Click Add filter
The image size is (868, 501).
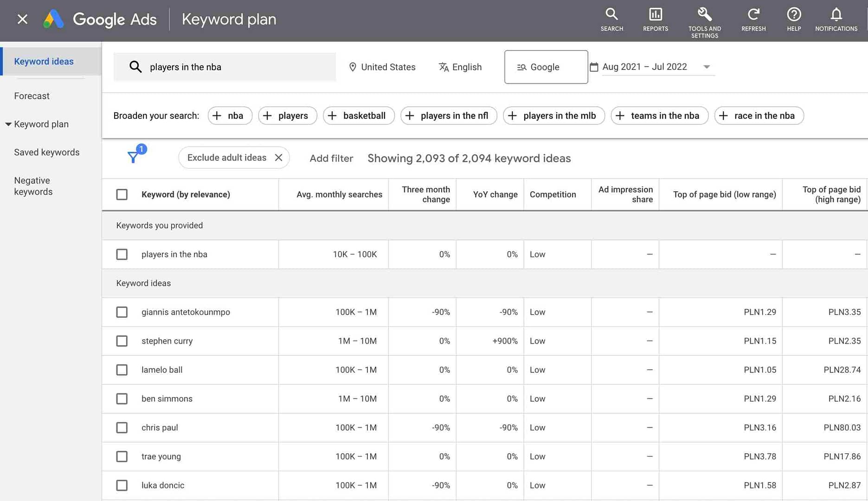[331, 158]
